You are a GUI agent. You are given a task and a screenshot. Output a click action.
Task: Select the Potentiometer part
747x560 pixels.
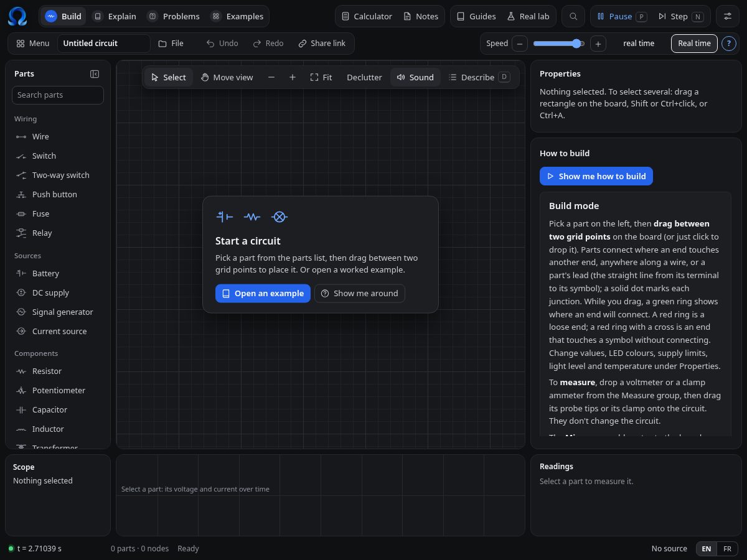58,390
